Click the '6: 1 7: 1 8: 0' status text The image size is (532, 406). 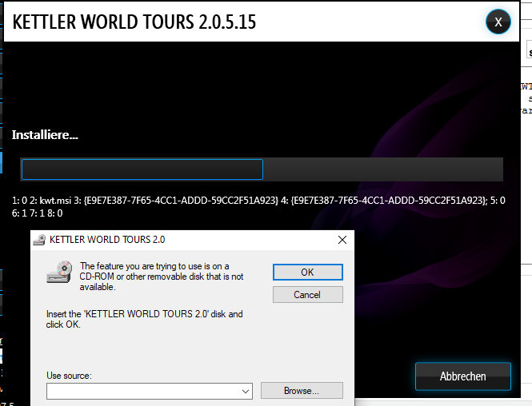[38, 213]
